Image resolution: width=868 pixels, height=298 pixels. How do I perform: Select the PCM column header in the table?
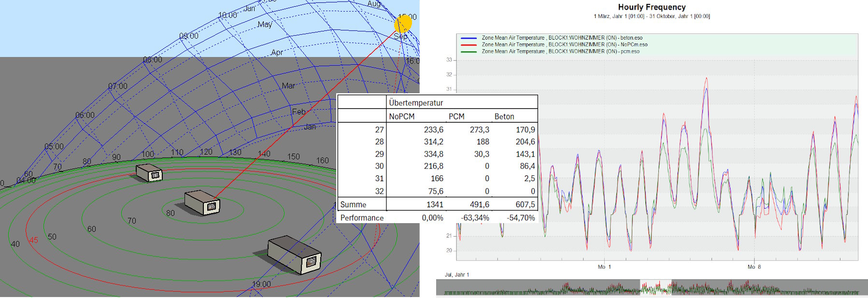click(456, 116)
